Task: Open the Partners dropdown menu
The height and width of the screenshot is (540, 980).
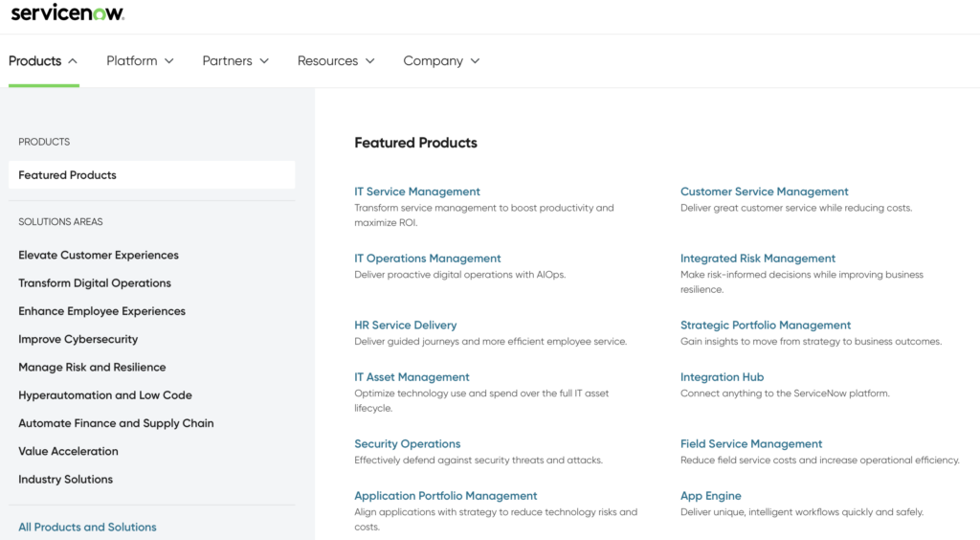Action: [x=235, y=61]
